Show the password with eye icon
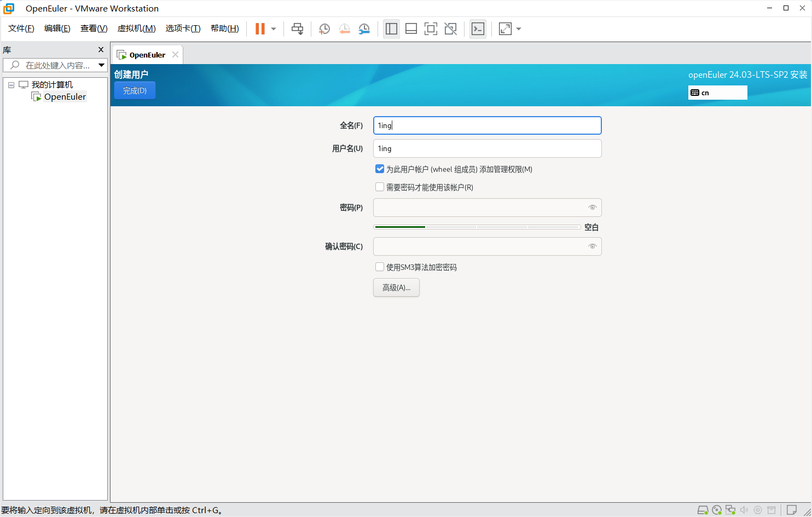The width and height of the screenshot is (812, 517). (592, 208)
